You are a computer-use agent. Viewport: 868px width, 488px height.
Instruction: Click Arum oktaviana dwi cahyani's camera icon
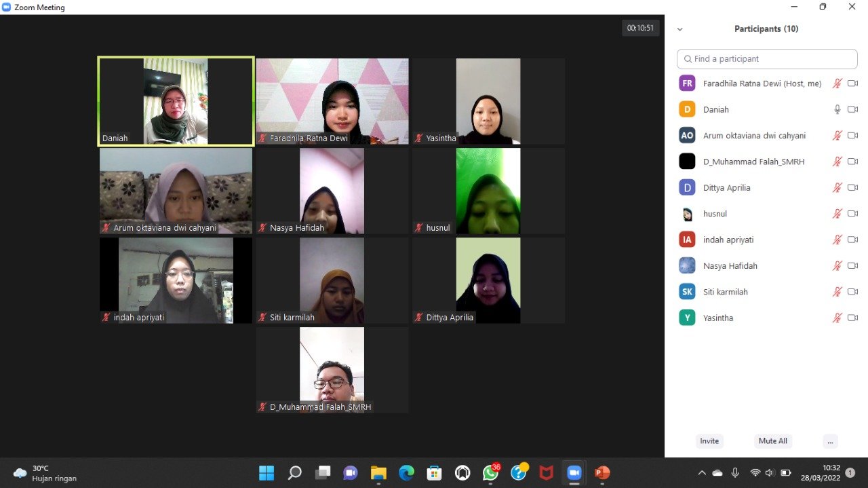click(852, 136)
